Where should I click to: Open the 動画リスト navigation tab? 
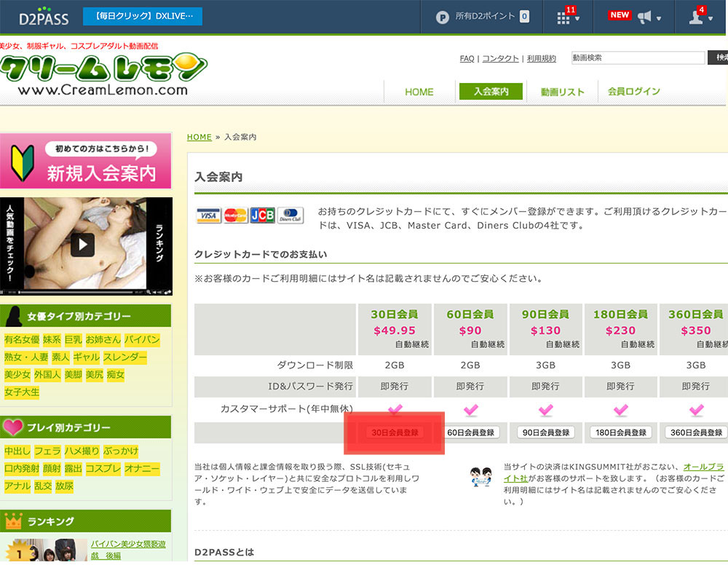[x=562, y=92]
